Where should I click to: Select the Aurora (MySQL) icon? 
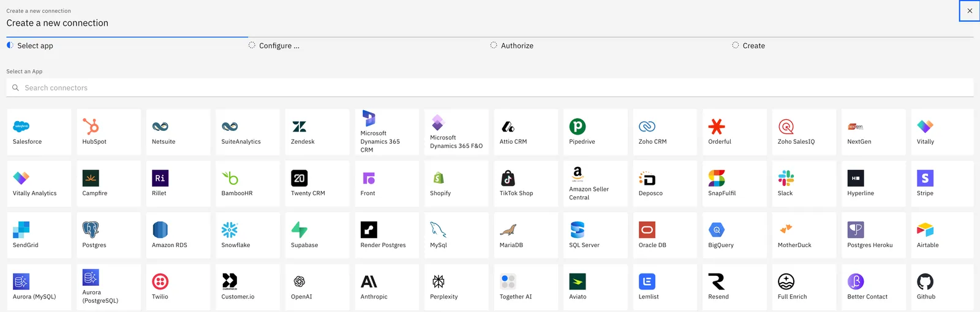21,281
